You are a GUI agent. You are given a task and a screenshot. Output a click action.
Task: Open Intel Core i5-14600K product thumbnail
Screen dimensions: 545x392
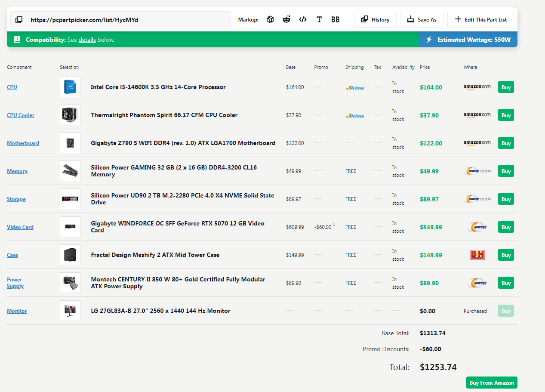tap(70, 87)
